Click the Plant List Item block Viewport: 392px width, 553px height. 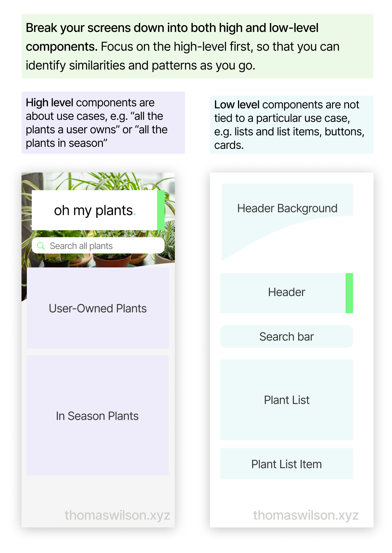pyautogui.click(x=286, y=464)
